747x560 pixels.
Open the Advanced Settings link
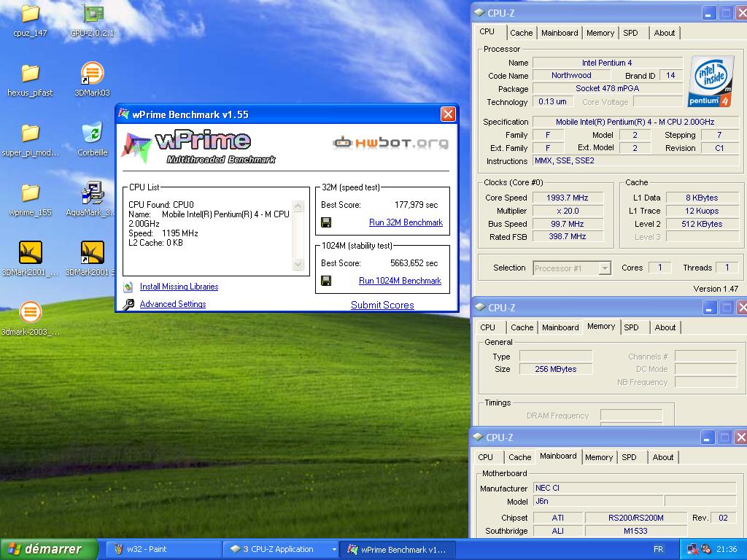173,304
